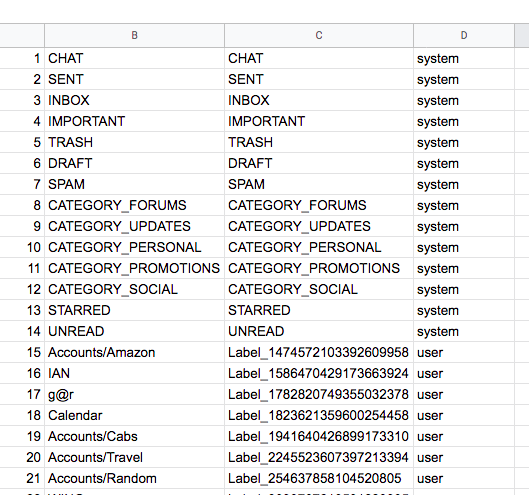The image size is (529, 495).
Task: Select Label_1941640426899173310 cell
Action: point(319,436)
